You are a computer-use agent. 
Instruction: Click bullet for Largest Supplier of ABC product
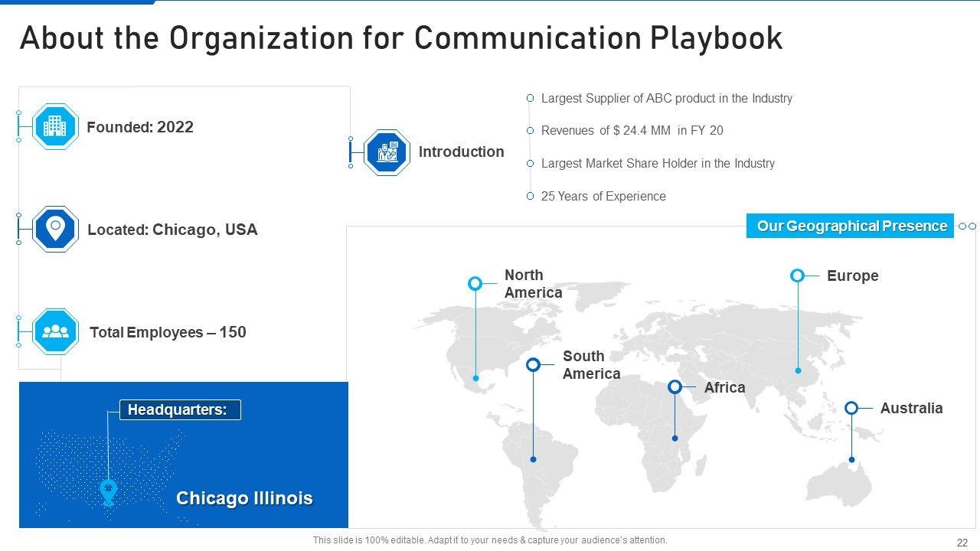(530, 98)
